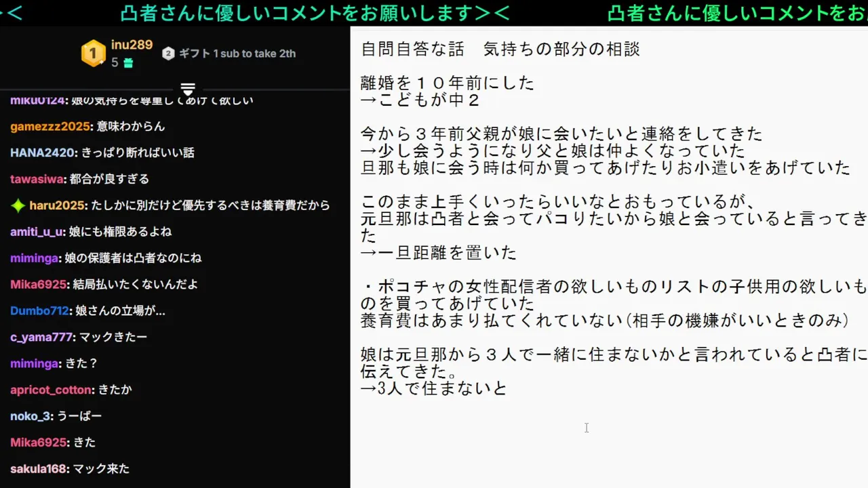This screenshot has width=868, height=488.
Task: Click miminga name on 'きた？' message
Action: point(35,363)
